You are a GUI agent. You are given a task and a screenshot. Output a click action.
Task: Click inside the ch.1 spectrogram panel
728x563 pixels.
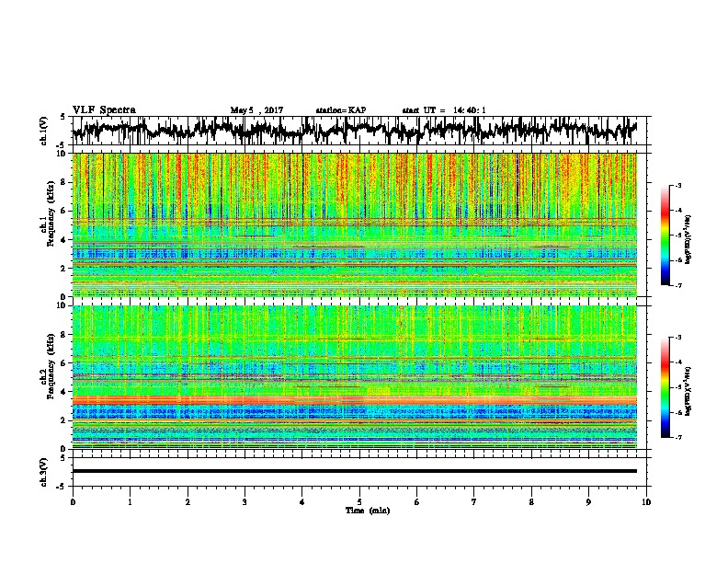[x=355, y=224]
